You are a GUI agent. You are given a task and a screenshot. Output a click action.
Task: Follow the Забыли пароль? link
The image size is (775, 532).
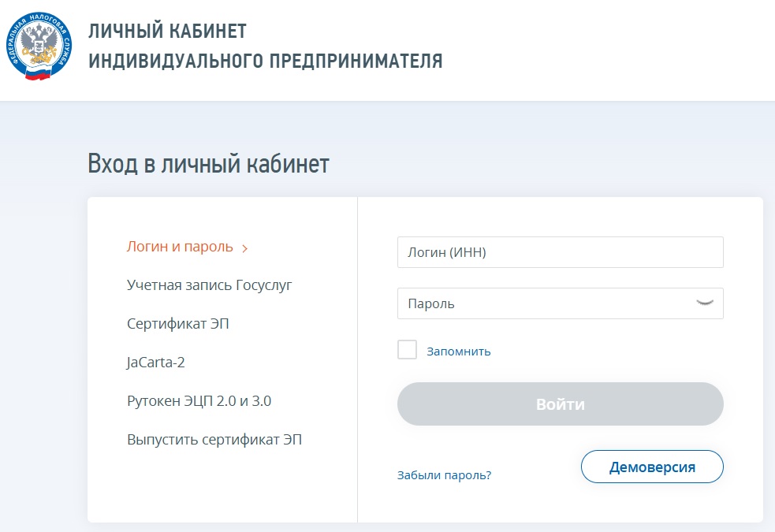pos(444,475)
